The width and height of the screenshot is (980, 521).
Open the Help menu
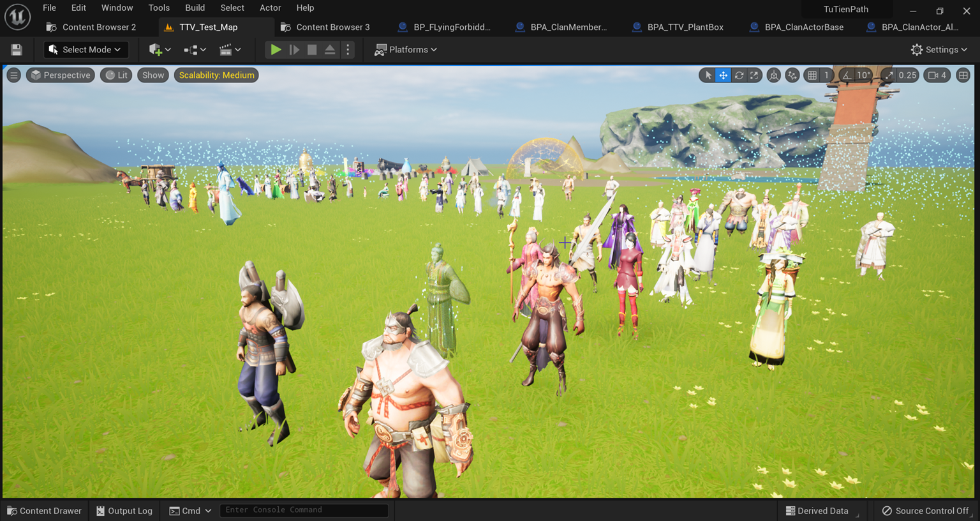tap(305, 8)
